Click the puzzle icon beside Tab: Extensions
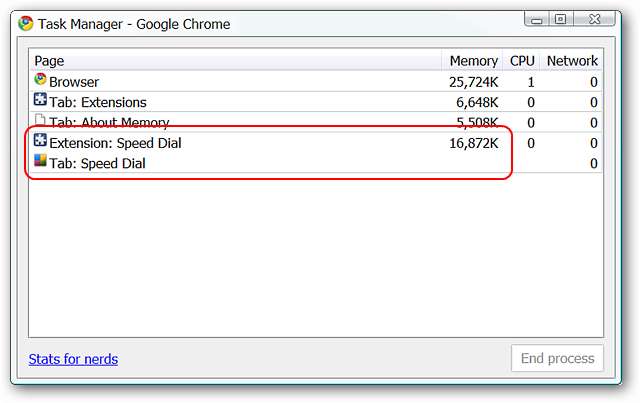The height and width of the screenshot is (403, 640). coord(40,101)
